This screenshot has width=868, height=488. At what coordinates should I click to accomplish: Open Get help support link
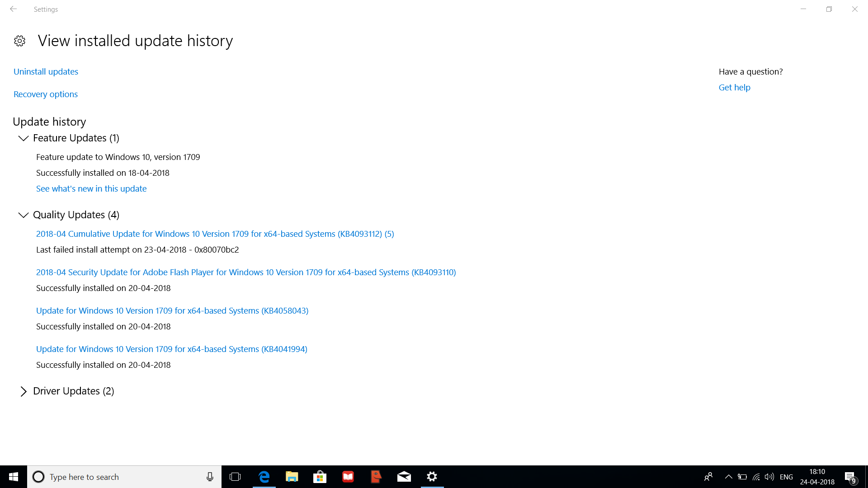point(735,87)
